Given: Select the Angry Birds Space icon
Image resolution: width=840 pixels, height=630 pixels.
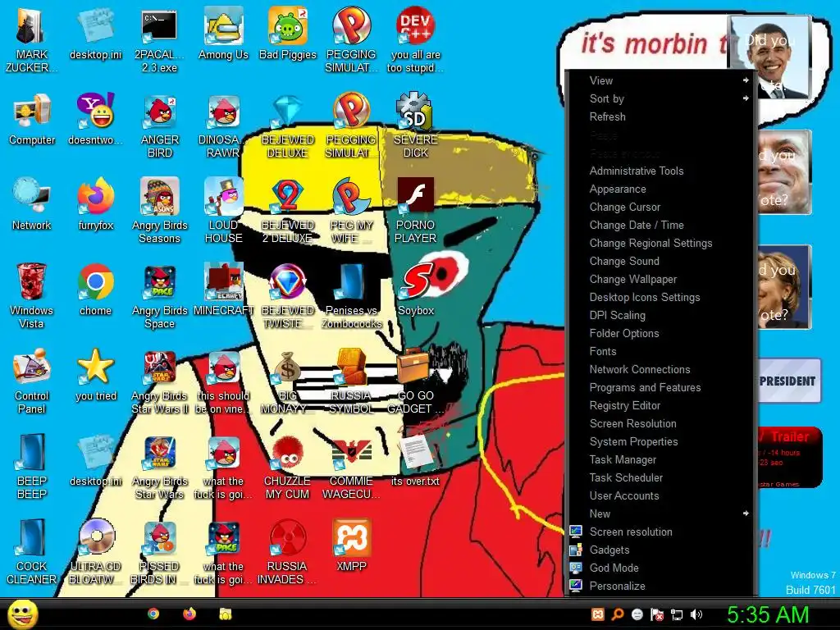Looking at the screenshot, I should [160, 295].
